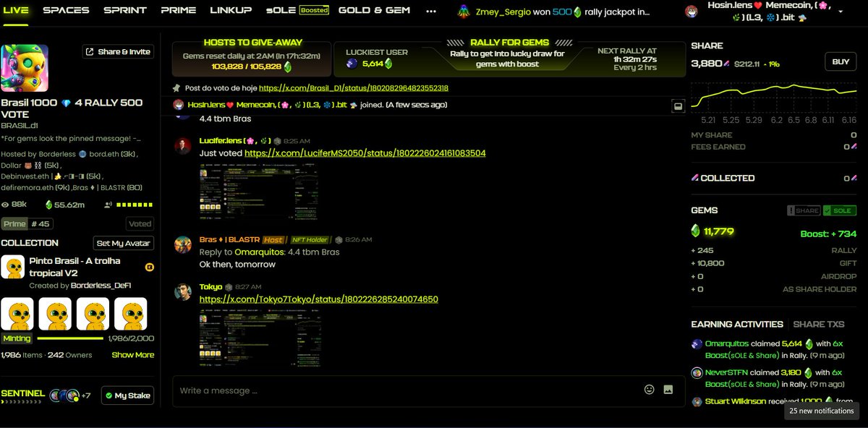Toggle the Prime #45 badge
The width and height of the screenshot is (868, 428).
pos(27,224)
